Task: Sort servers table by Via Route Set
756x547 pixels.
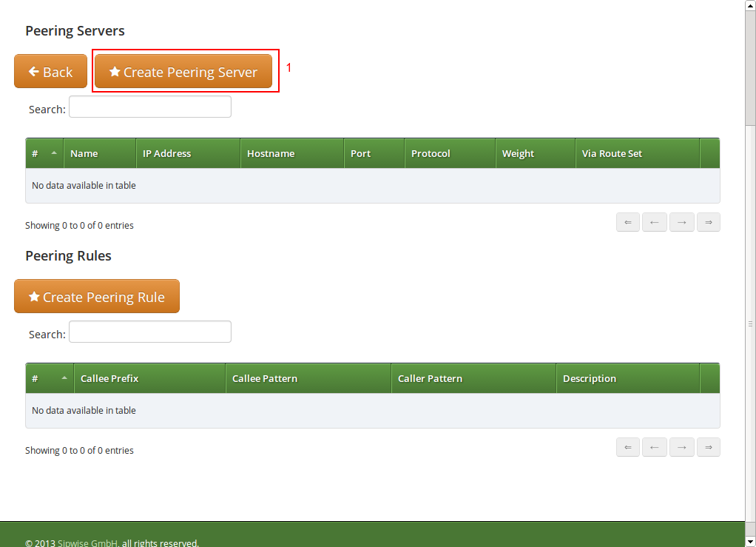Action: (638, 153)
